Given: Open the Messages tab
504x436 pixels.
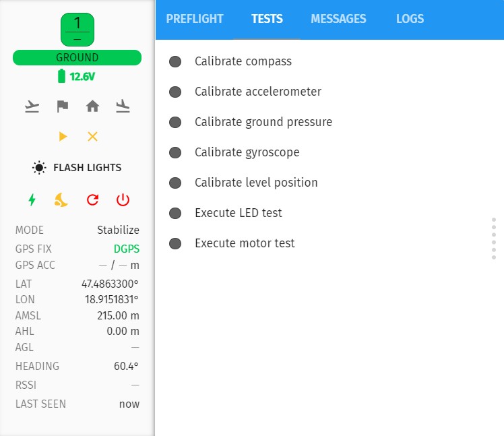Looking at the screenshot, I should (338, 19).
